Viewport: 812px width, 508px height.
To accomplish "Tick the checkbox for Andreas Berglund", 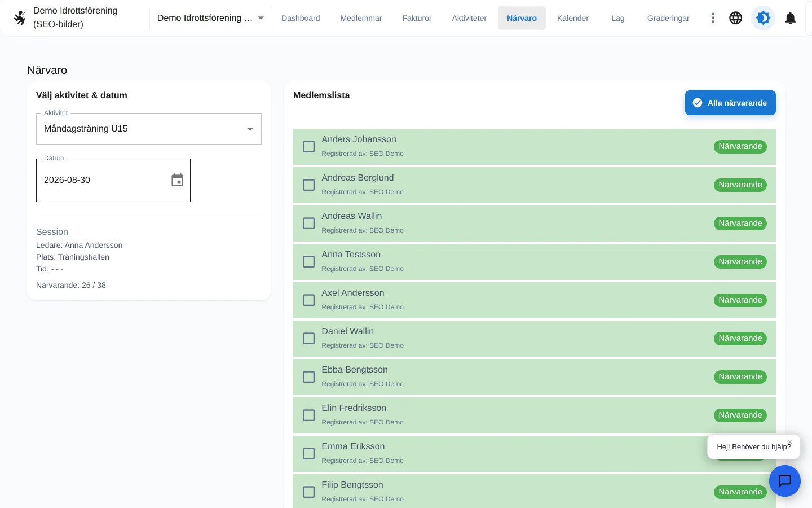I will pos(309,185).
